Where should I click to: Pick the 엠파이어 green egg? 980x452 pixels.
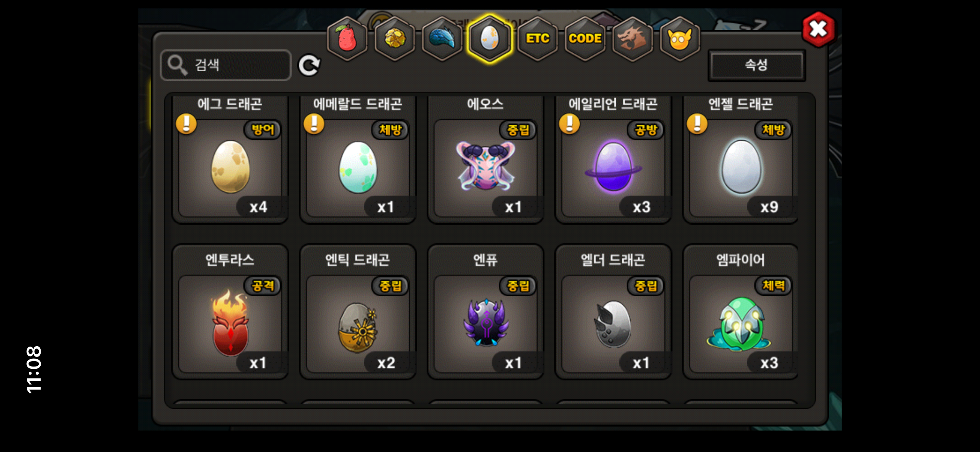(x=741, y=324)
